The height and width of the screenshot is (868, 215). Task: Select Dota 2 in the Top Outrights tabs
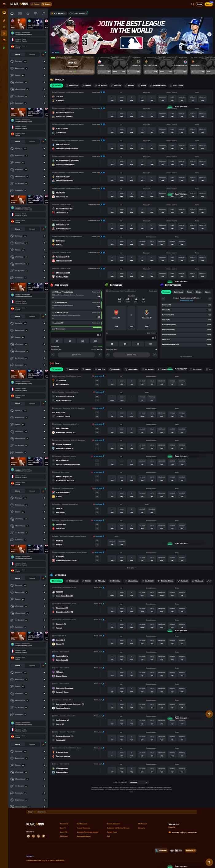point(198,292)
